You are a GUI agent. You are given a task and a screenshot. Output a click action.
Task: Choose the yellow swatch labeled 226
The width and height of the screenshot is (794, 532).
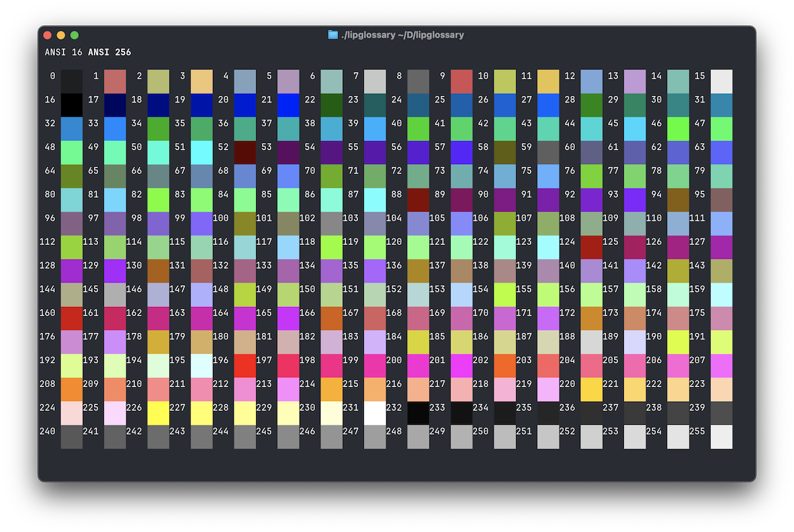pyautogui.click(x=158, y=413)
